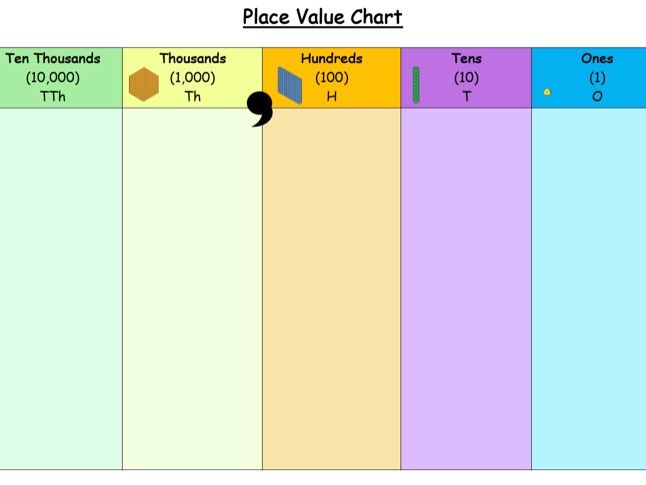Click the Ones heading text

597,59
